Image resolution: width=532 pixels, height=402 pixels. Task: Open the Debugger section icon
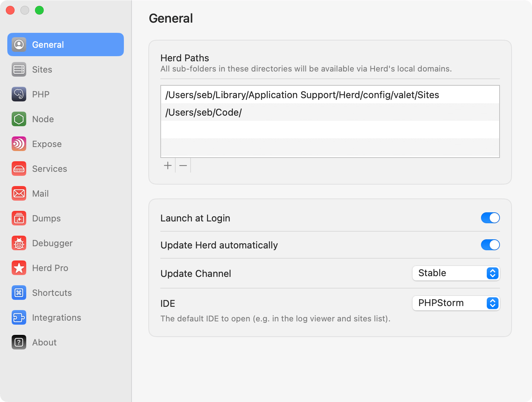click(19, 243)
